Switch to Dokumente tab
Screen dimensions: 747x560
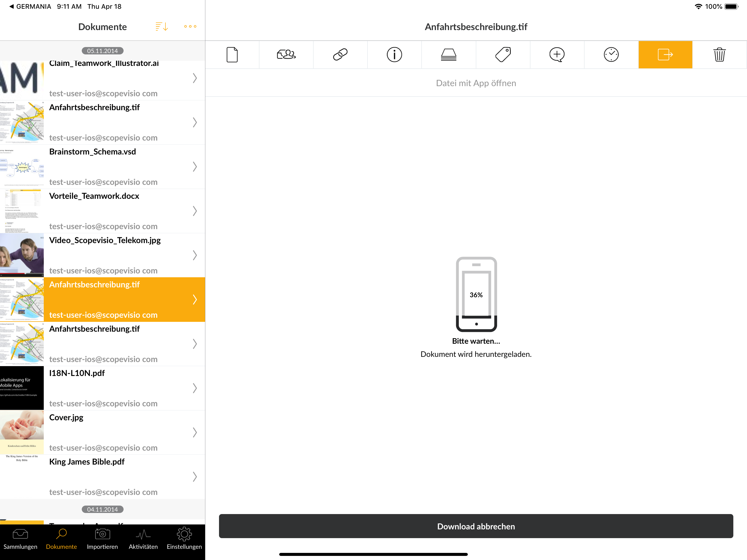click(x=62, y=539)
